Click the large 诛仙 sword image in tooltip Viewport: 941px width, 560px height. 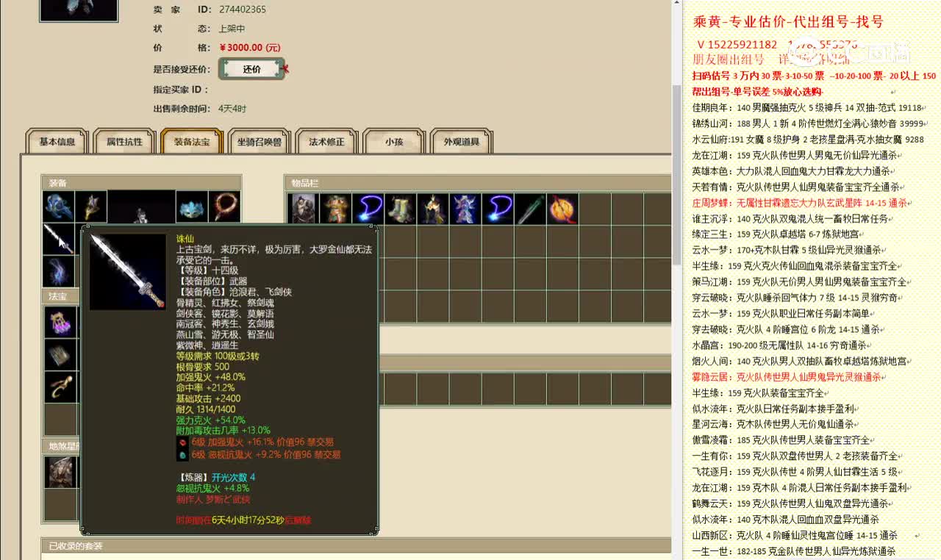[x=128, y=271]
